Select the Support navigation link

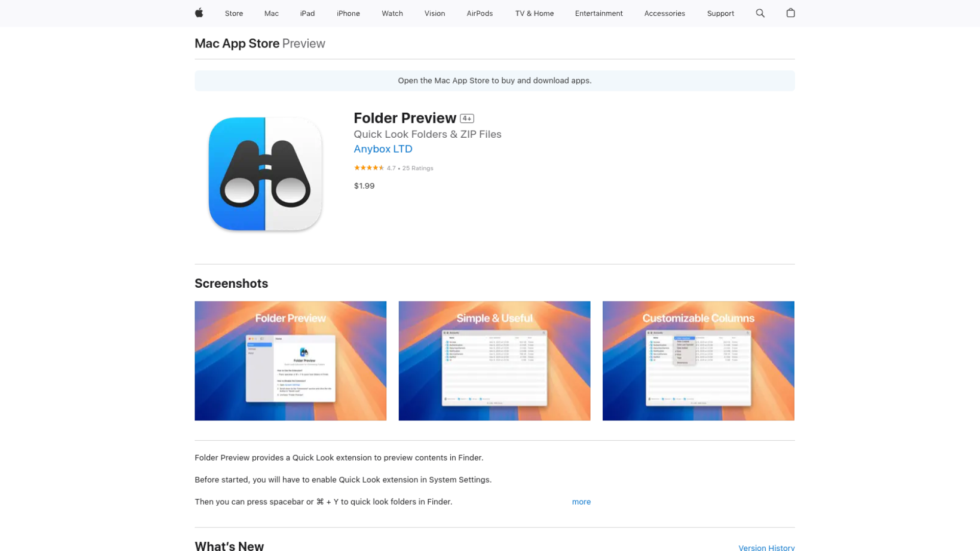(x=720, y=13)
